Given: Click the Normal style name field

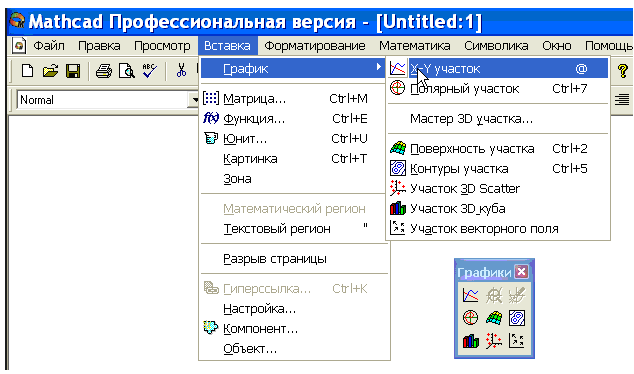Looking at the screenshot, I should click(x=103, y=99).
